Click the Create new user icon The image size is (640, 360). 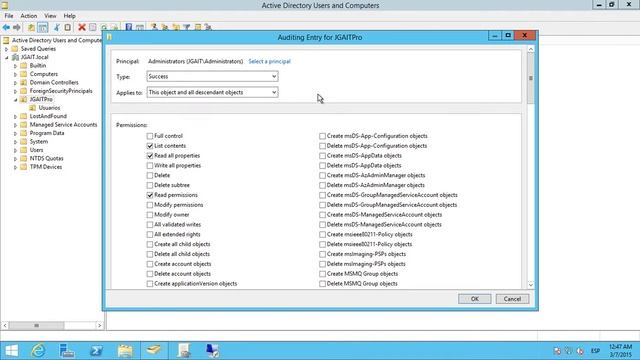[x=154, y=27]
